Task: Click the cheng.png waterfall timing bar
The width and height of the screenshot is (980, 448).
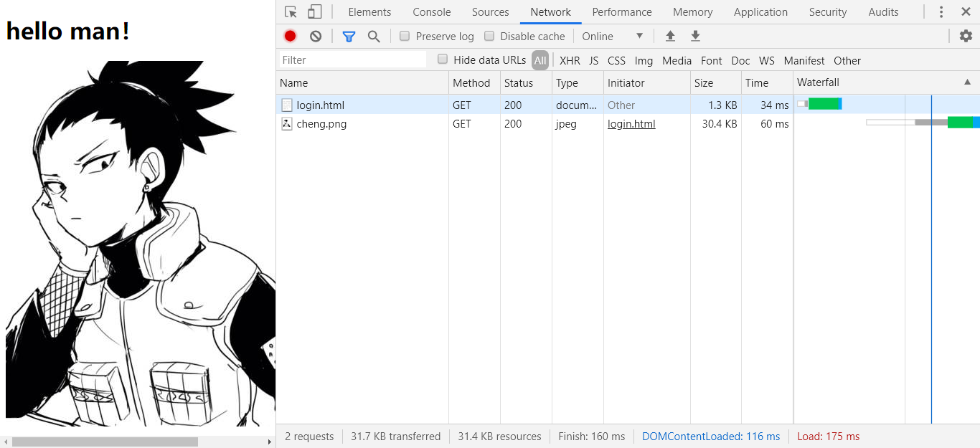Action: 923,123
